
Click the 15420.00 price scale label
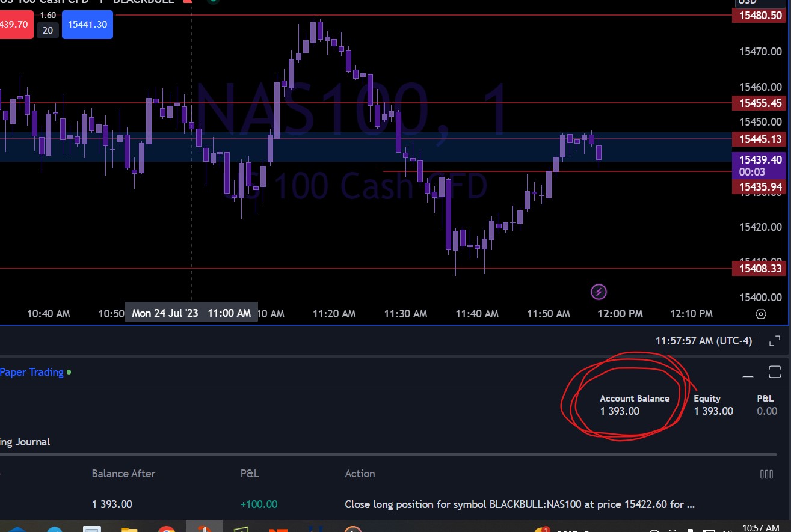pos(760,227)
